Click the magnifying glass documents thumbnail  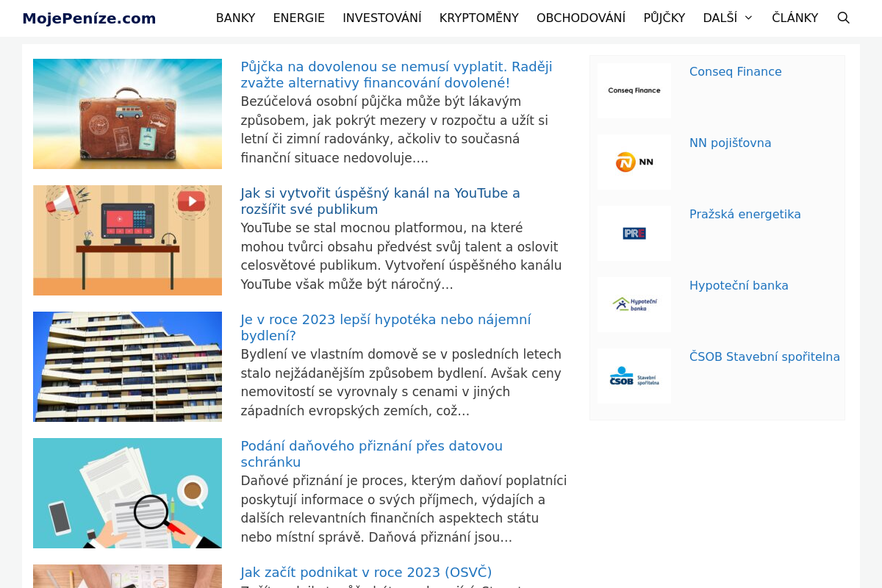127,493
